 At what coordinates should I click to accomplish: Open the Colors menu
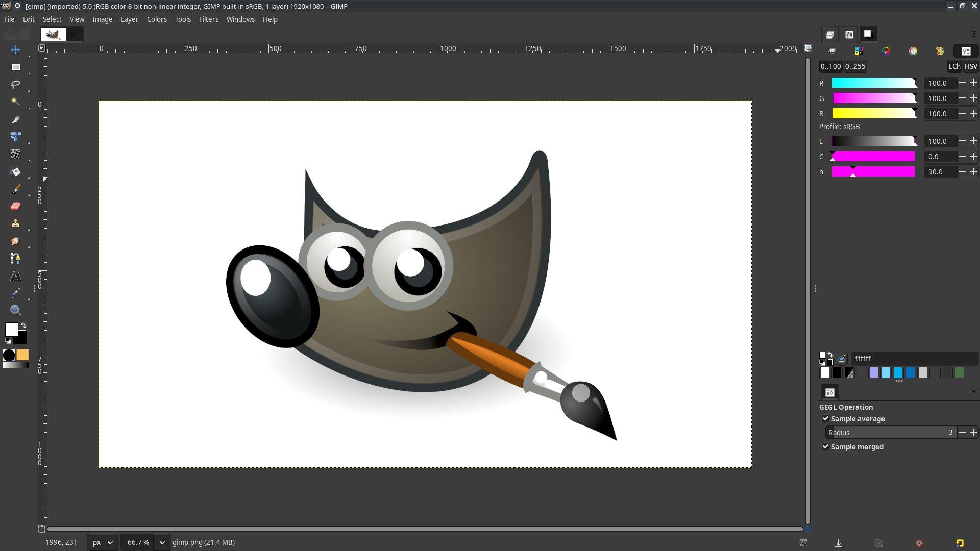coord(157,19)
